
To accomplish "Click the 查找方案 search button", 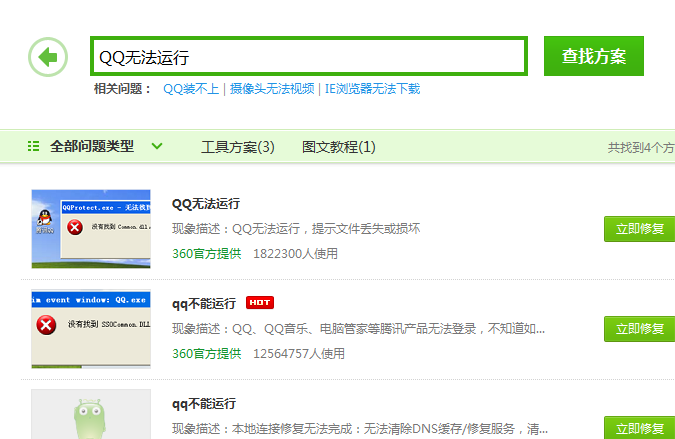I will click(x=594, y=56).
